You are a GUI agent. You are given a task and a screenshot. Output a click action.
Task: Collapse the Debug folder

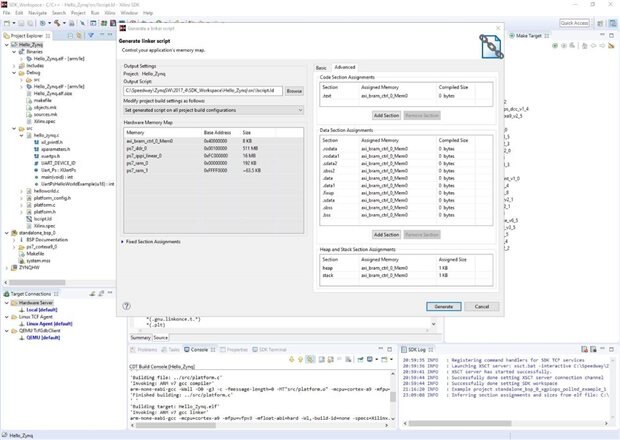click(x=14, y=73)
